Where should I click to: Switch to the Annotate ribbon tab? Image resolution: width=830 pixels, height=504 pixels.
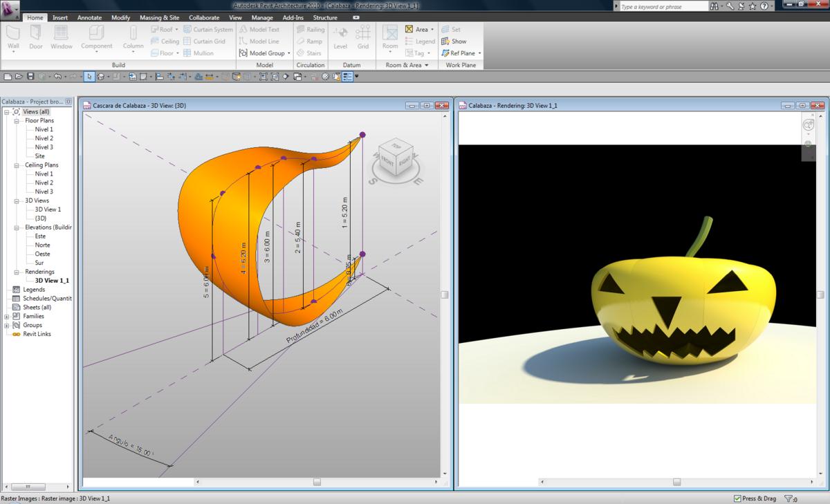(89, 17)
